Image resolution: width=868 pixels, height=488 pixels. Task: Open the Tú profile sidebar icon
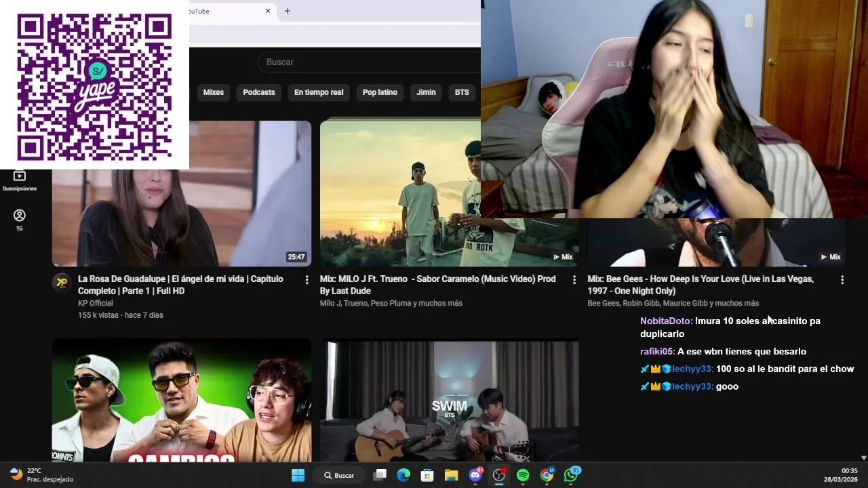tap(19, 220)
